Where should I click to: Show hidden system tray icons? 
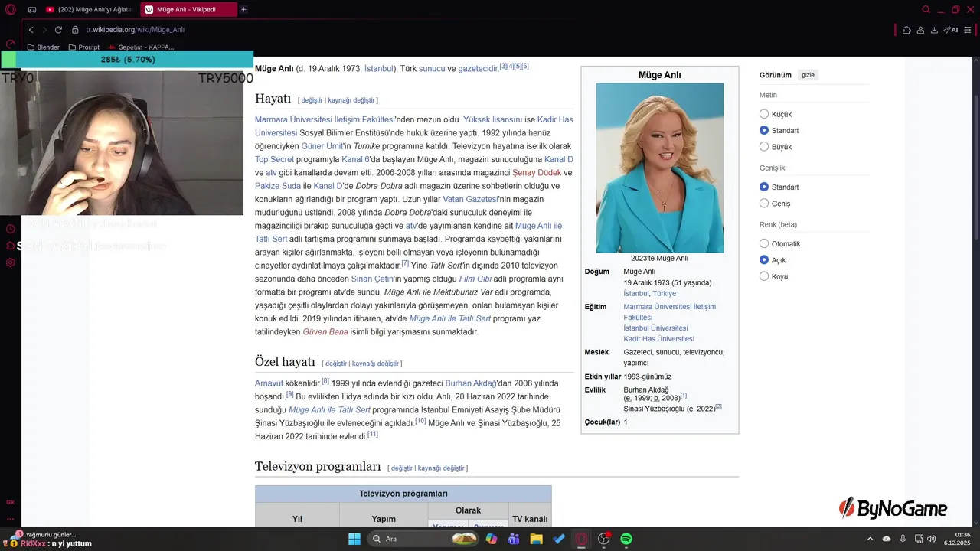pyautogui.click(x=871, y=539)
